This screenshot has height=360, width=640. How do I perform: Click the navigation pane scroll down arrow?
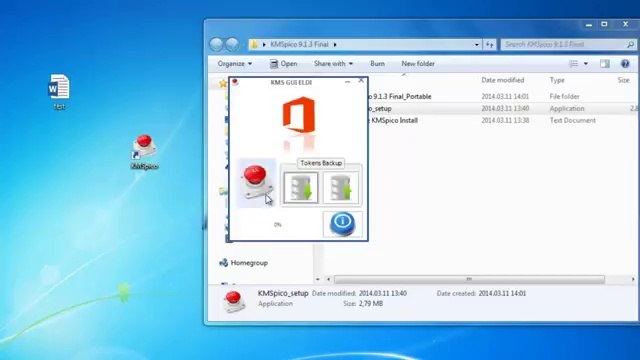tap(318, 279)
